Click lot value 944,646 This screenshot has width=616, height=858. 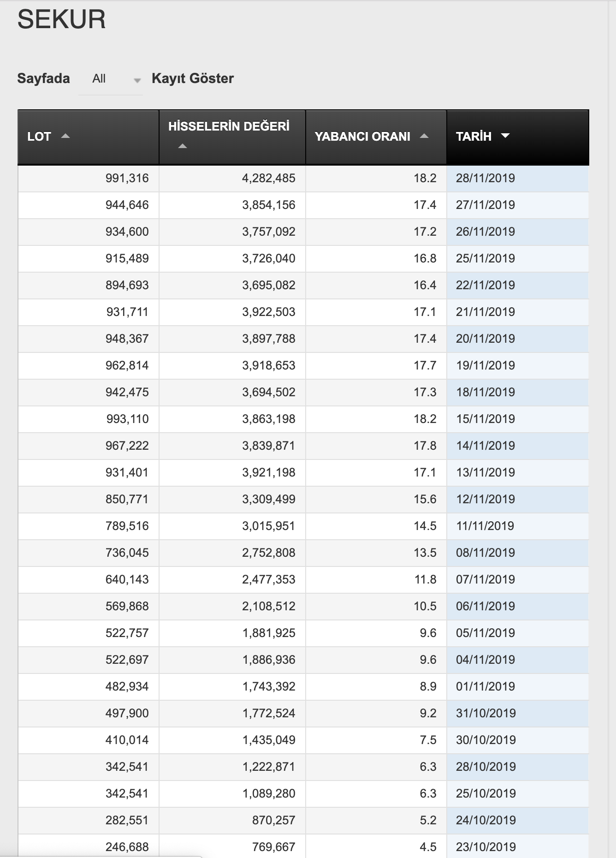[127, 205]
